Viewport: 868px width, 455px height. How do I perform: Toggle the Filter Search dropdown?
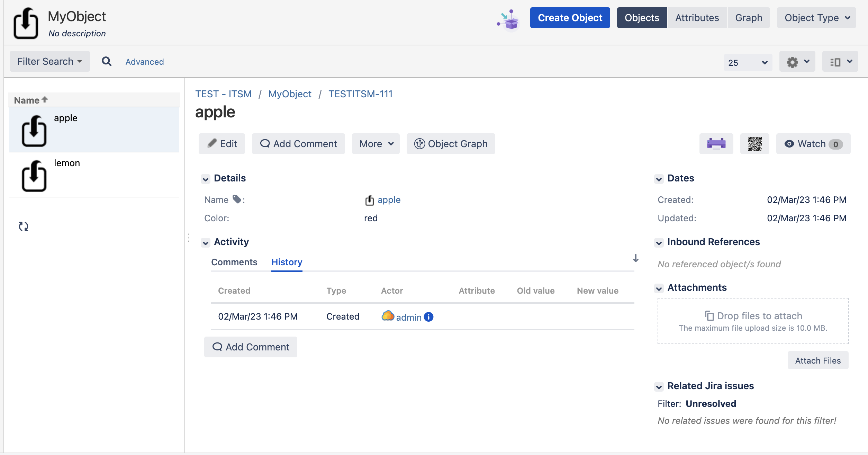tap(49, 61)
